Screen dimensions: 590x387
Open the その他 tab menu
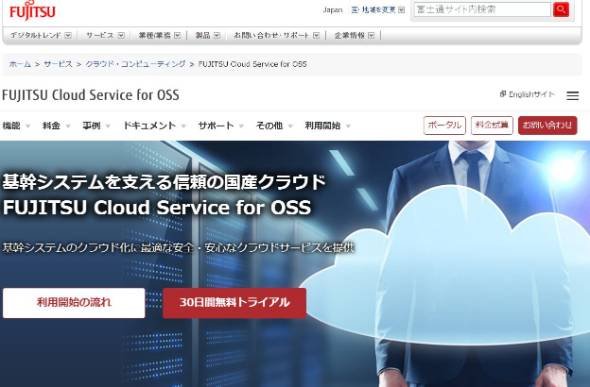click(274, 126)
